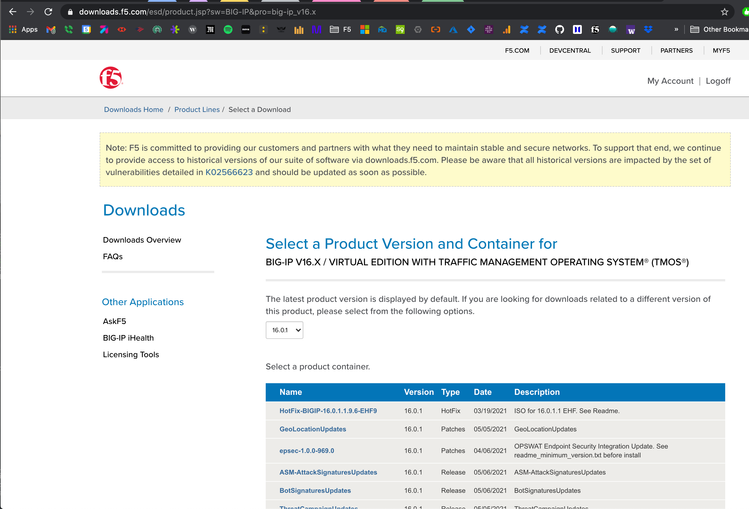The height and width of the screenshot is (509, 749).
Task: Open SUPPORT in top navigation
Action: click(x=625, y=50)
